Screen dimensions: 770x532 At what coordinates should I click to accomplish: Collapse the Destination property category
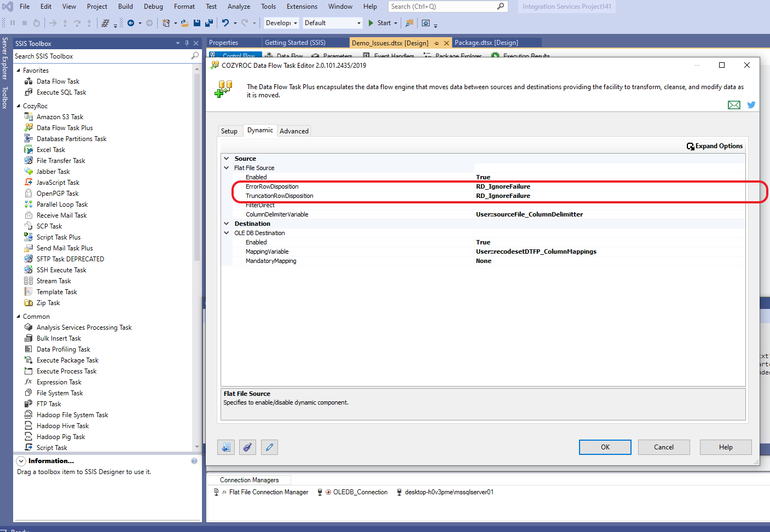[227, 224]
